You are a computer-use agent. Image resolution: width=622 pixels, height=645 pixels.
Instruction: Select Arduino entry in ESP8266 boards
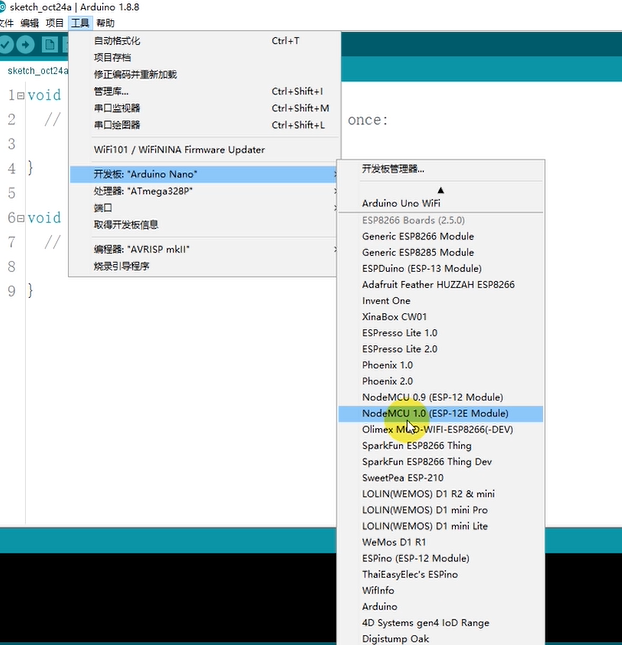click(441, 606)
